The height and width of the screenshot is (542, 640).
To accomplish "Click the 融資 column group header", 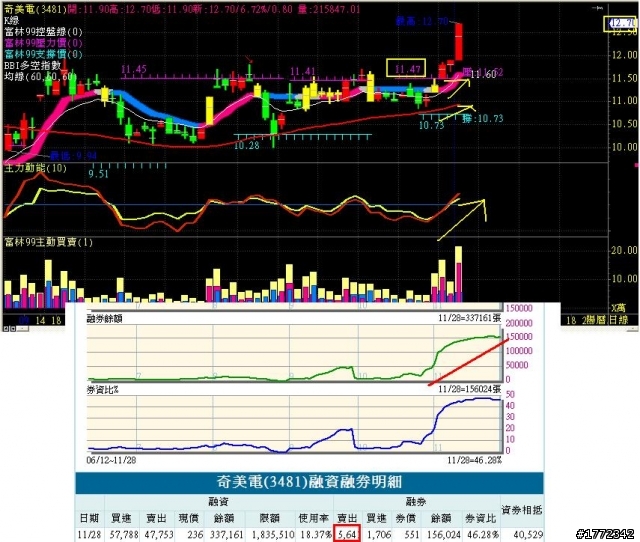I will [218, 502].
